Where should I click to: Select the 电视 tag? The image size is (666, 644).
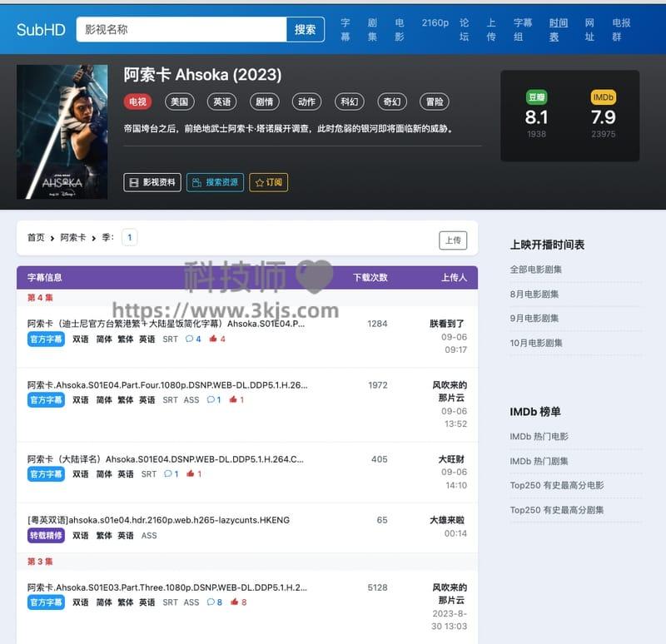(137, 102)
